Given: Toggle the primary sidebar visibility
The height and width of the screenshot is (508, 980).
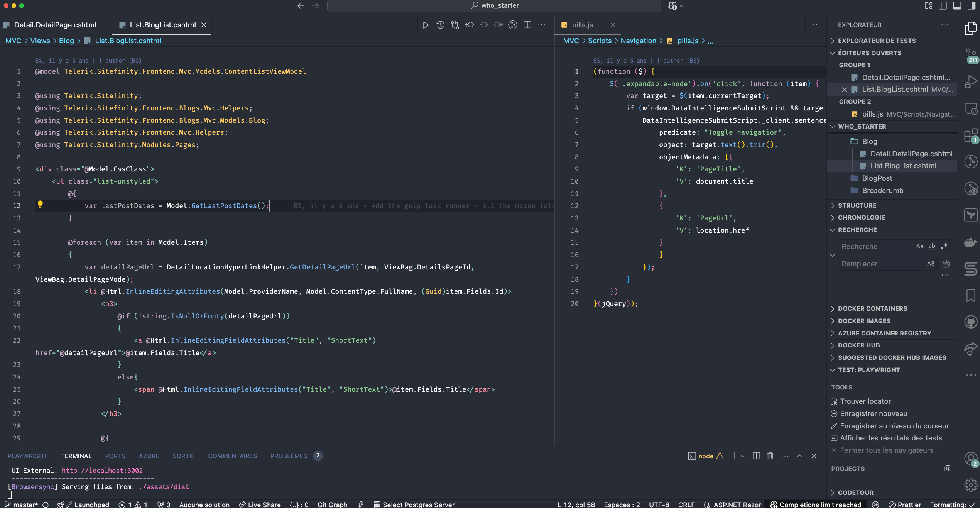Looking at the screenshot, I should pos(943,6).
